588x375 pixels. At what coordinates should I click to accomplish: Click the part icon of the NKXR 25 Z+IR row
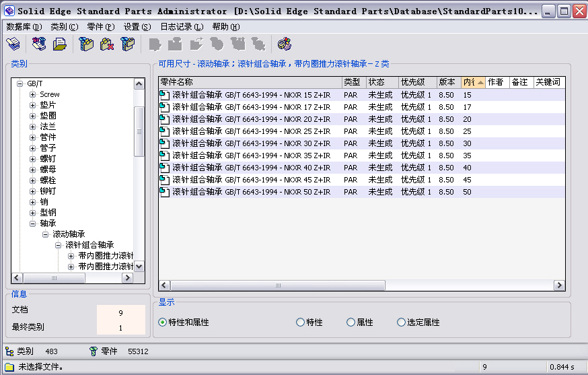pos(165,131)
